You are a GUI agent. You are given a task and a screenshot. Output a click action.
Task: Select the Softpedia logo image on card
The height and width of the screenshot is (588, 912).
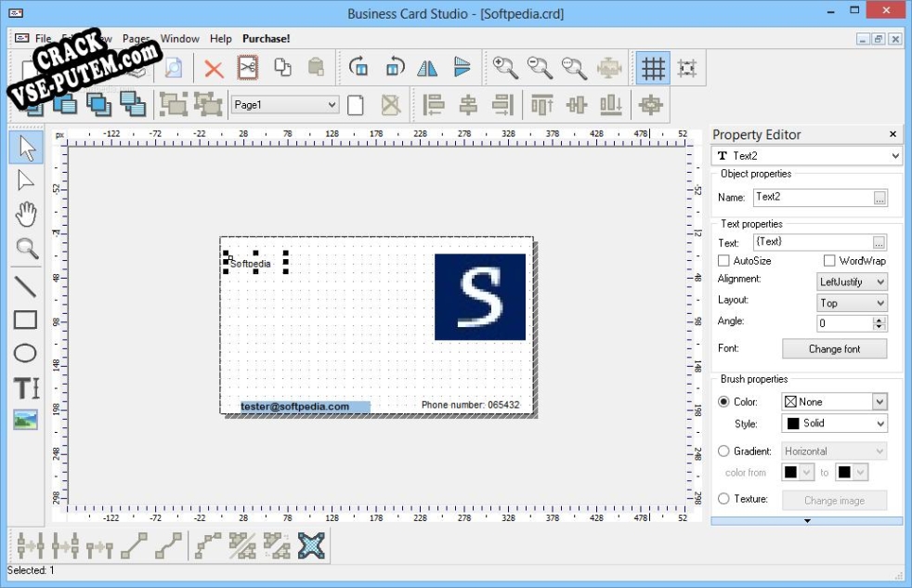pyautogui.click(x=480, y=296)
